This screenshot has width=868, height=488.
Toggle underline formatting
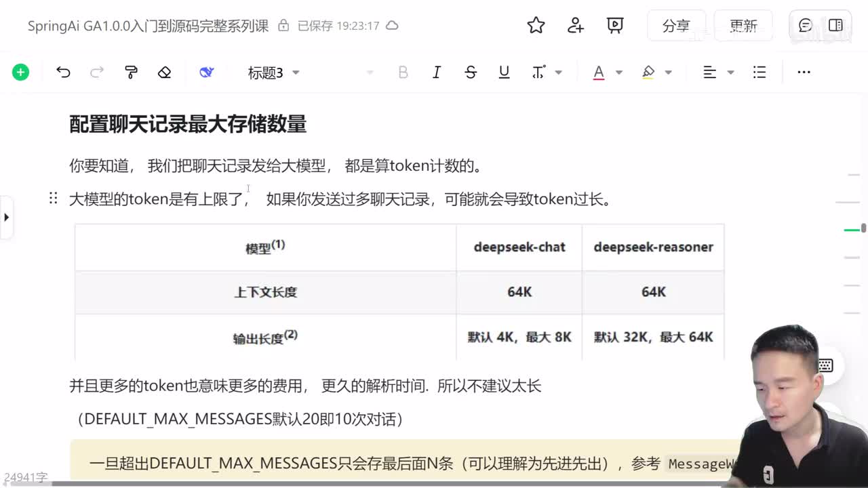point(504,73)
